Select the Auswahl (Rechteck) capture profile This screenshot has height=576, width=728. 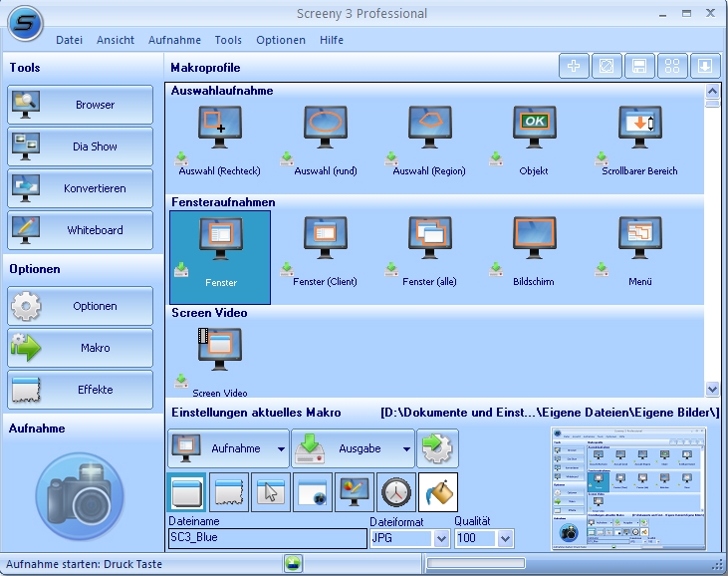220,140
